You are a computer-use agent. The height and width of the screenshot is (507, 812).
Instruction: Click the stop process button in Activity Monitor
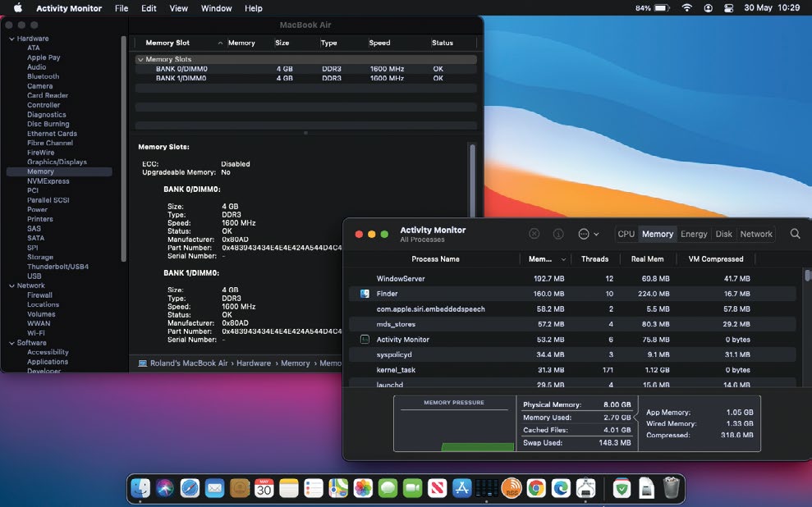534,234
